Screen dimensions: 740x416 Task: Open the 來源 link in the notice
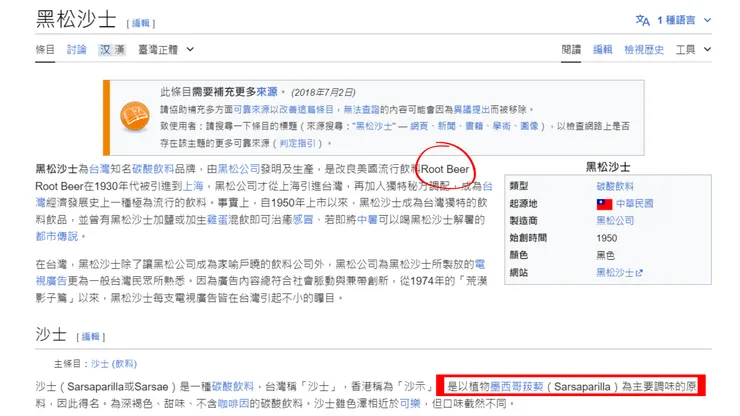coord(267,92)
